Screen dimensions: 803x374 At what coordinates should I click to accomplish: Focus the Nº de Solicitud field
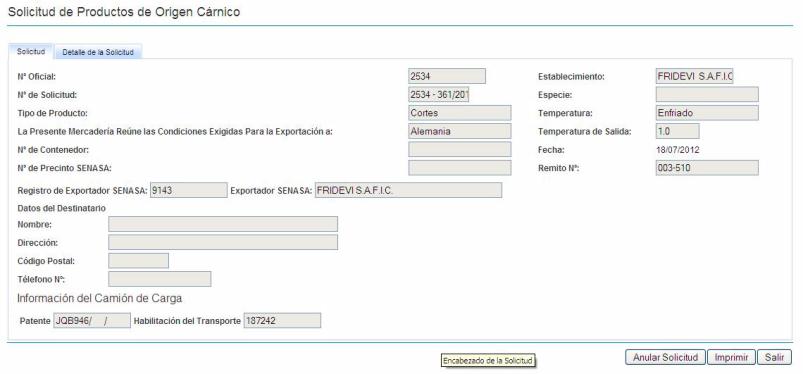click(438, 95)
